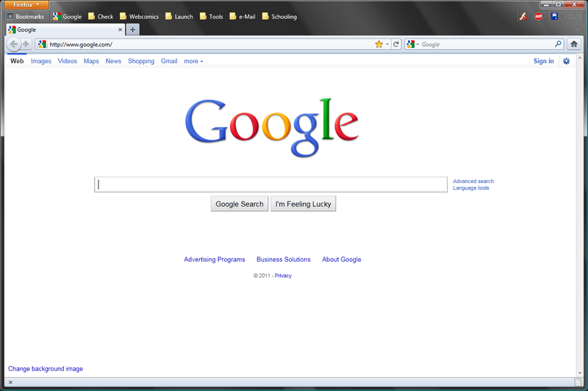Open the e-Mail bookmarks folder
The height and width of the screenshot is (391, 588).
coord(243,16)
